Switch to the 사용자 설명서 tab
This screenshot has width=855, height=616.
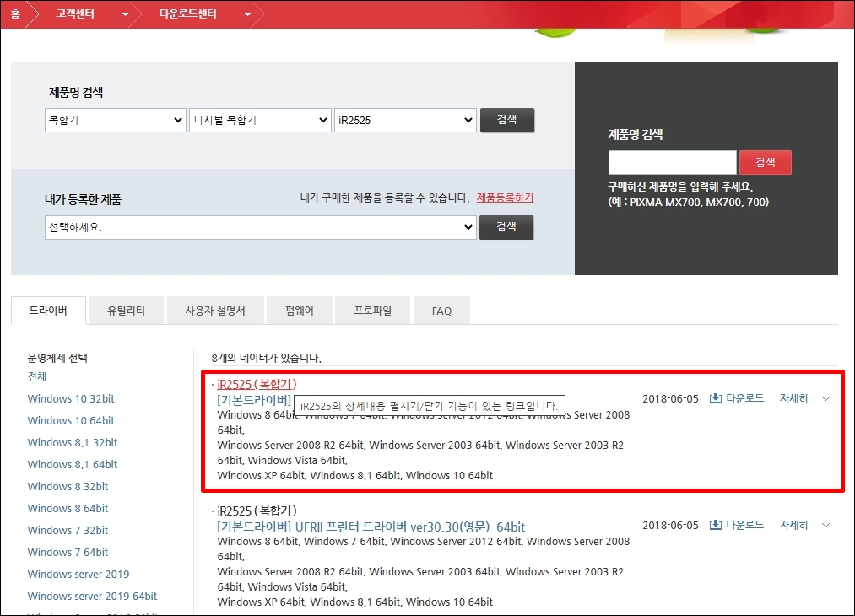215,311
